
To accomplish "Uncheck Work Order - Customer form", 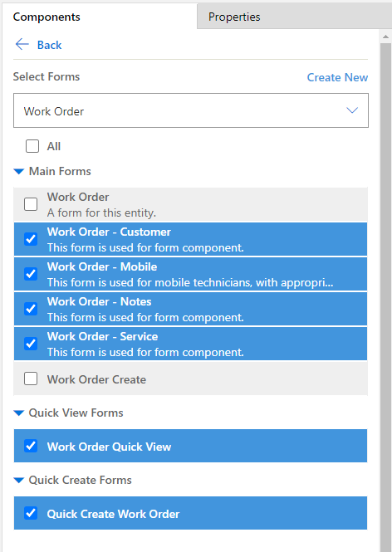I will coord(31,239).
